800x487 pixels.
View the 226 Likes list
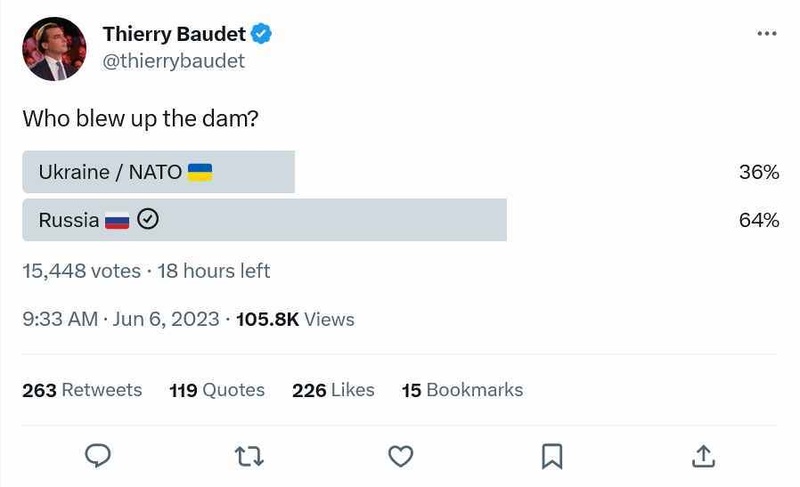pyautogui.click(x=333, y=390)
